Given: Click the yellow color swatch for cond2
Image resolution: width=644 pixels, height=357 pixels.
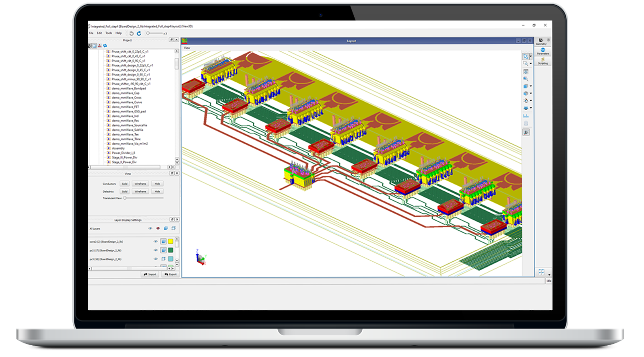Looking at the screenshot, I should click(171, 242).
